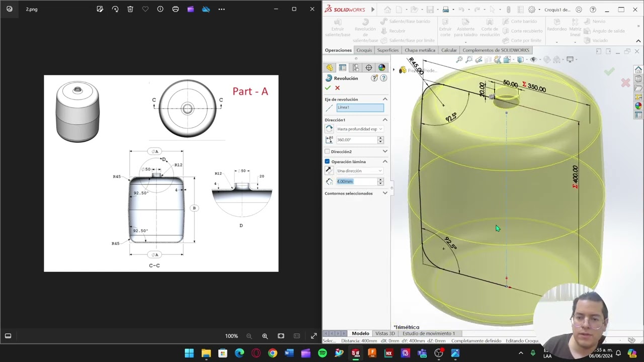This screenshot has height=362, width=644.
Task: Click the edit image icon in Photos
Action: (100, 9)
